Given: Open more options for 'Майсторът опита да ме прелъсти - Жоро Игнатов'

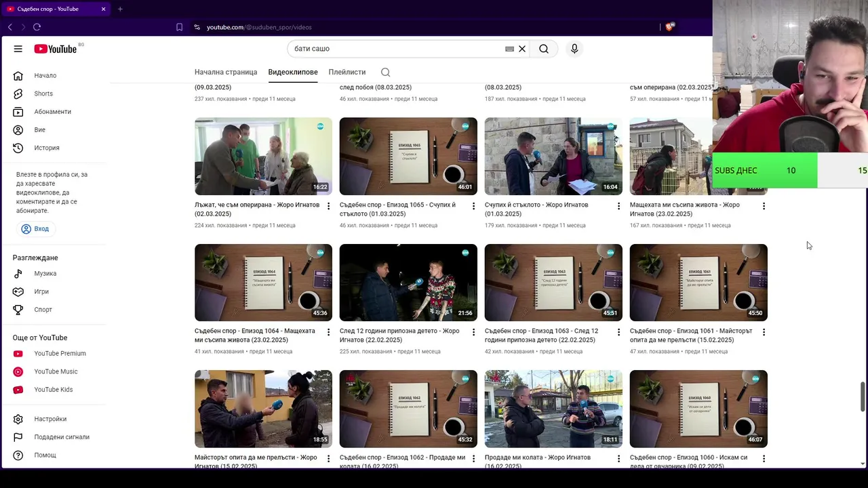Looking at the screenshot, I should pos(329,459).
